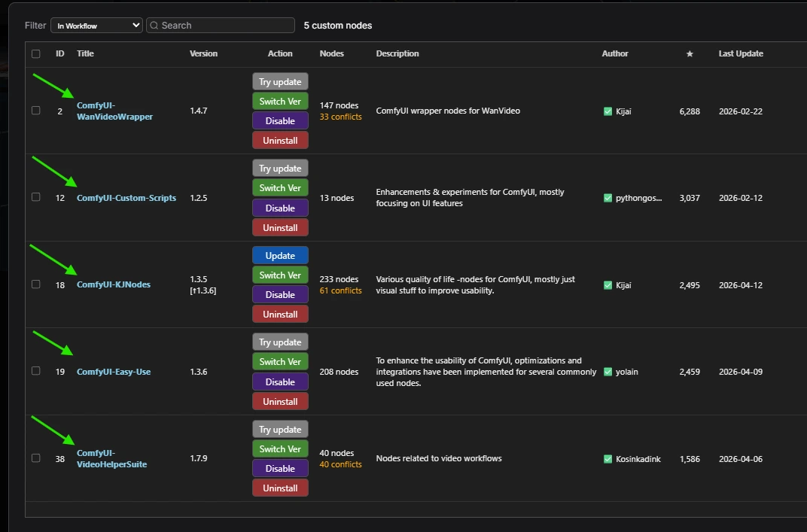Open the In Workflow filter dropdown

coord(96,26)
